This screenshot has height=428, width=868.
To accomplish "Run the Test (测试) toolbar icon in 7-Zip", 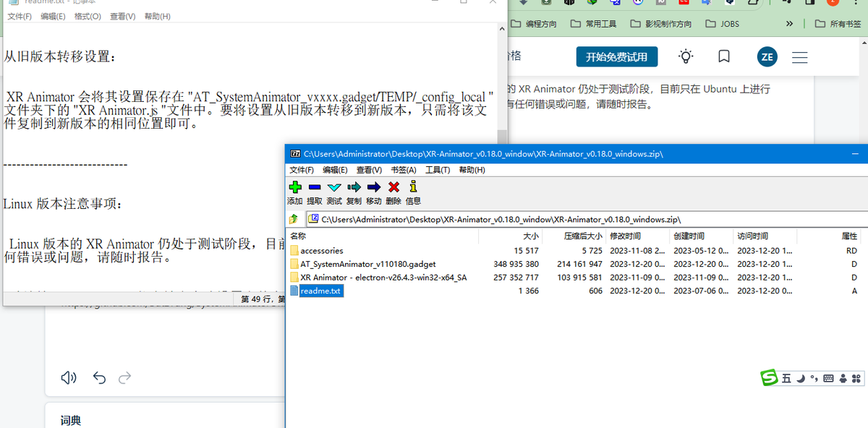I will click(334, 187).
